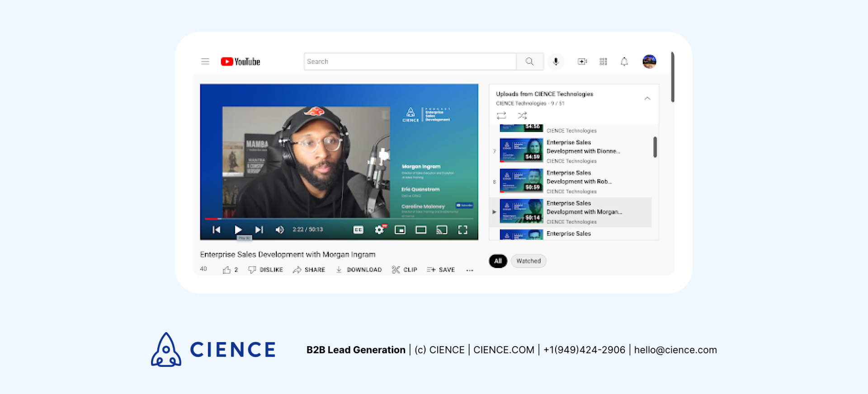Open the more actions ellipsis menu
868x394 pixels.
tap(470, 270)
